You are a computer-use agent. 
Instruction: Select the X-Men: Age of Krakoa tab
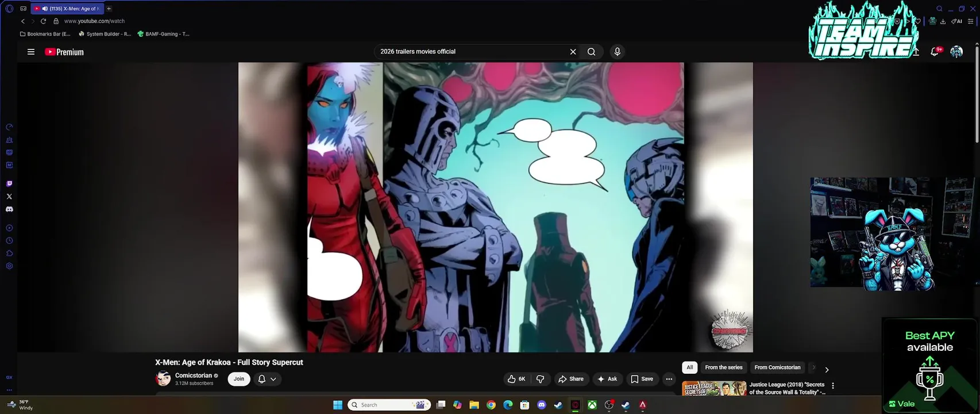67,9
